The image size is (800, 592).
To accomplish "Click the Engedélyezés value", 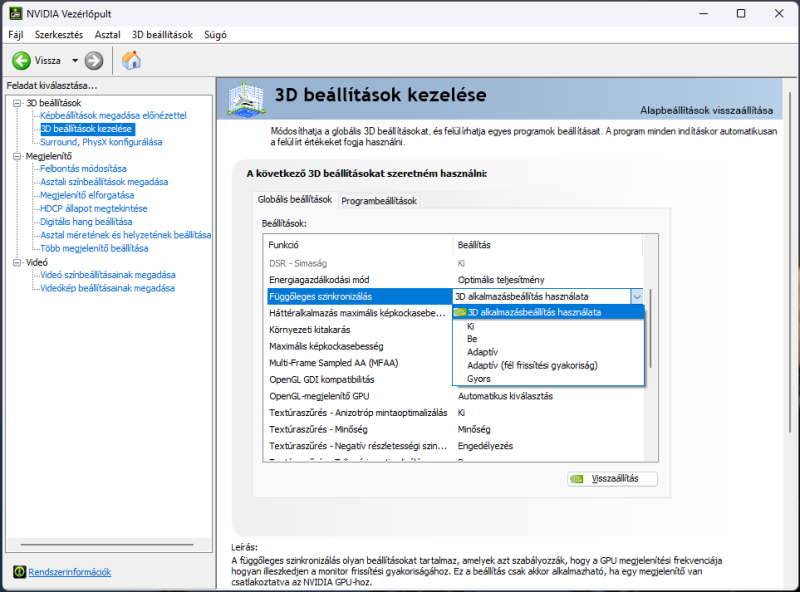I will pos(485,446).
